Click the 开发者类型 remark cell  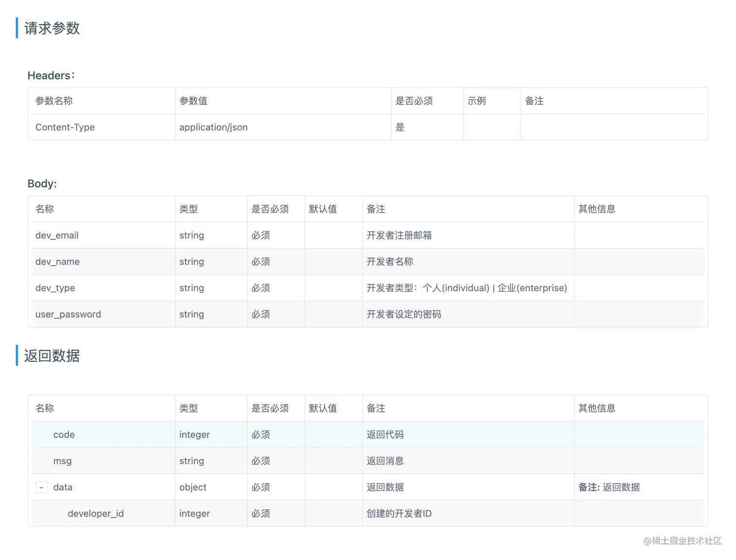(x=467, y=288)
